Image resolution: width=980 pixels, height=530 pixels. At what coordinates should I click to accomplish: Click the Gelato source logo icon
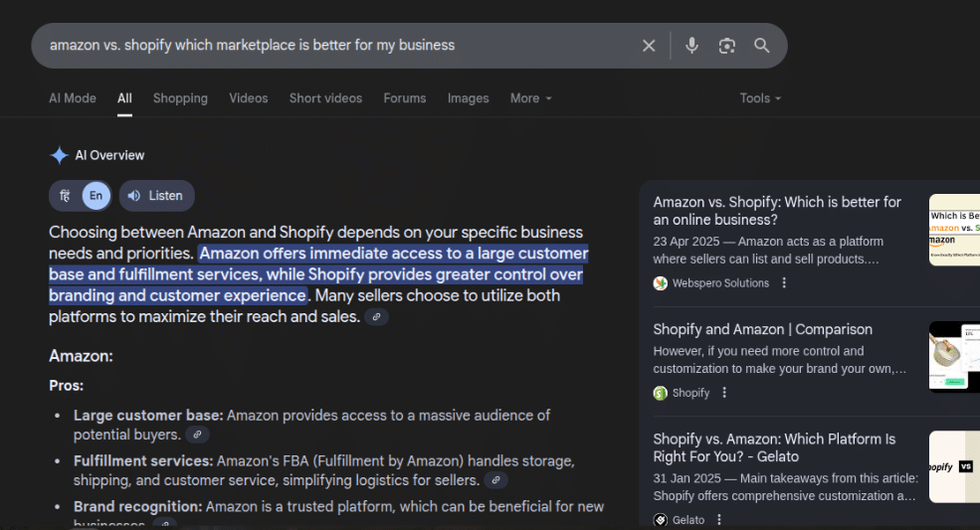[x=660, y=519]
